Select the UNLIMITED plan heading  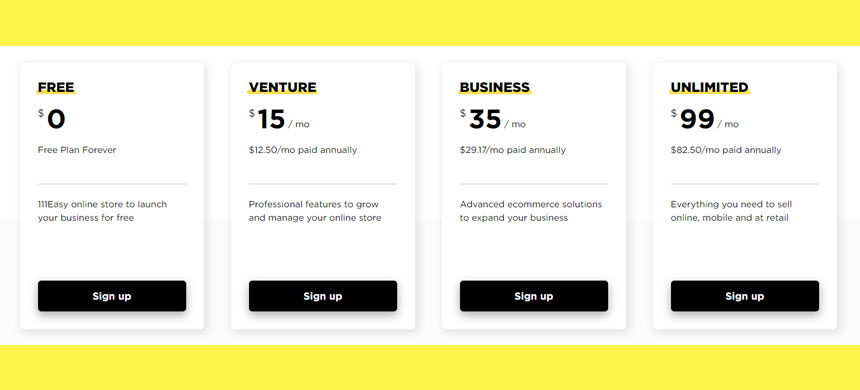tap(710, 87)
